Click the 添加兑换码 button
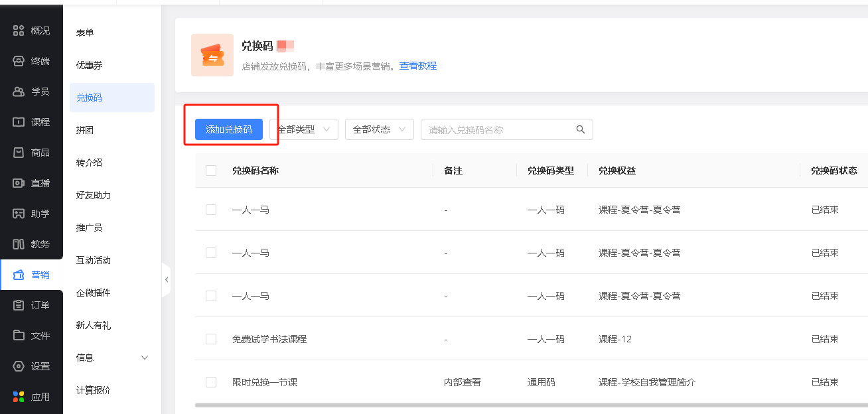The width and height of the screenshot is (868, 414). [x=229, y=129]
